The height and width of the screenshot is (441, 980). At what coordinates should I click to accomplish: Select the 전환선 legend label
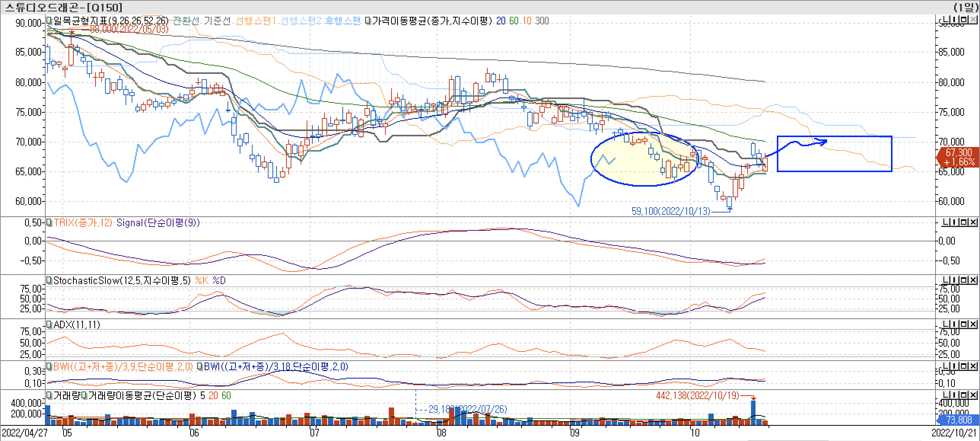coord(186,21)
